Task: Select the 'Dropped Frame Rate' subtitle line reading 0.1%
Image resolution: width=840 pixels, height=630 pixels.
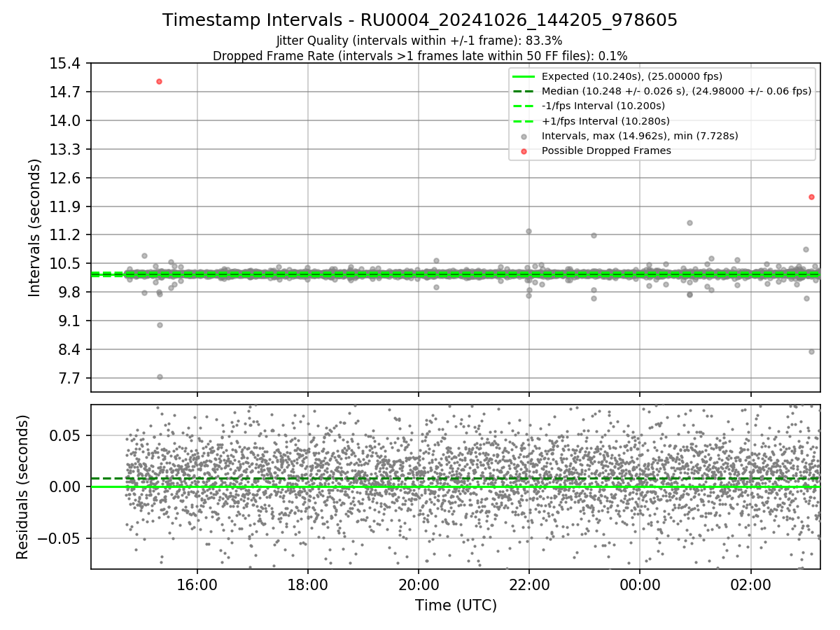Action: tap(420, 55)
